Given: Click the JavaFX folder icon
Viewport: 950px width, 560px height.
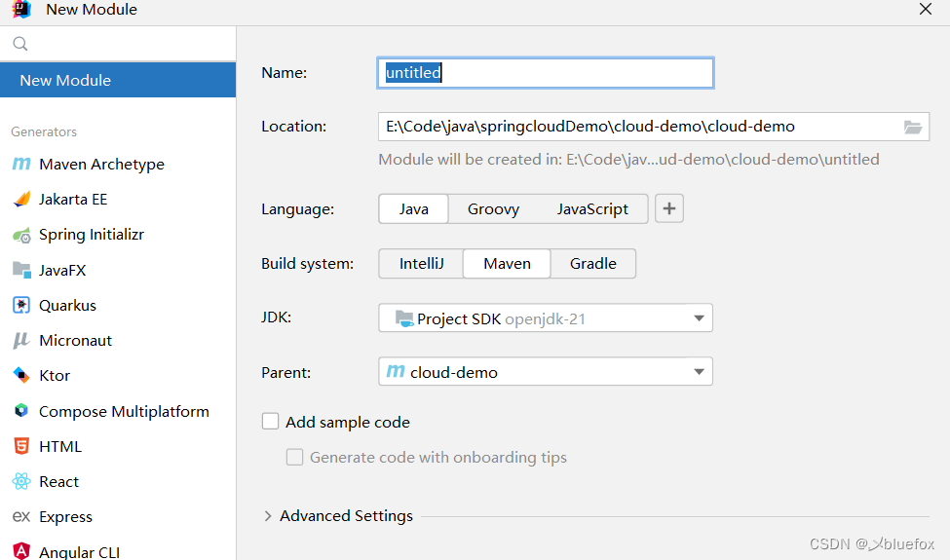Looking at the screenshot, I should [x=21, y=270].
